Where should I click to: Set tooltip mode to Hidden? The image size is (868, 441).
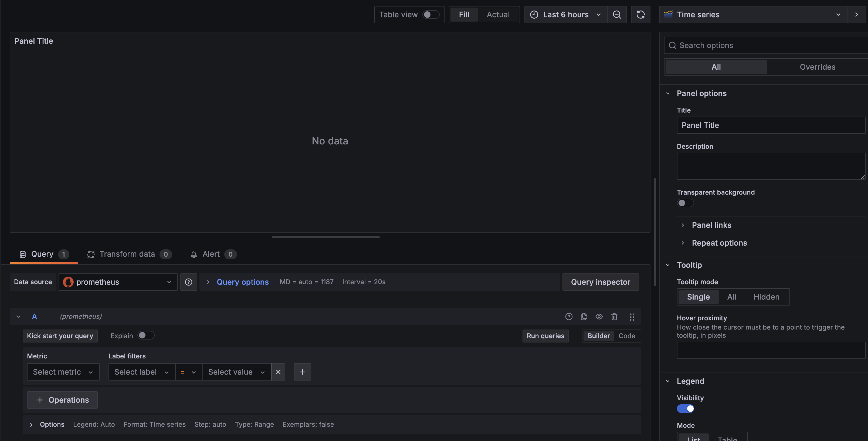(x=767, y=297)
